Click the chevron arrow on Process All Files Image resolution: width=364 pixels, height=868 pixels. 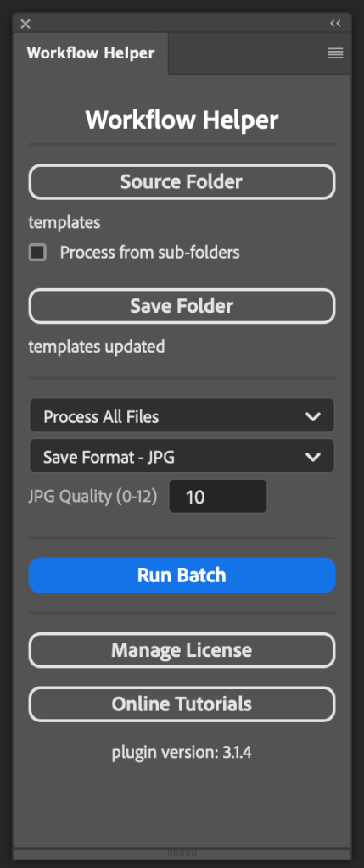tap(313, 416)
